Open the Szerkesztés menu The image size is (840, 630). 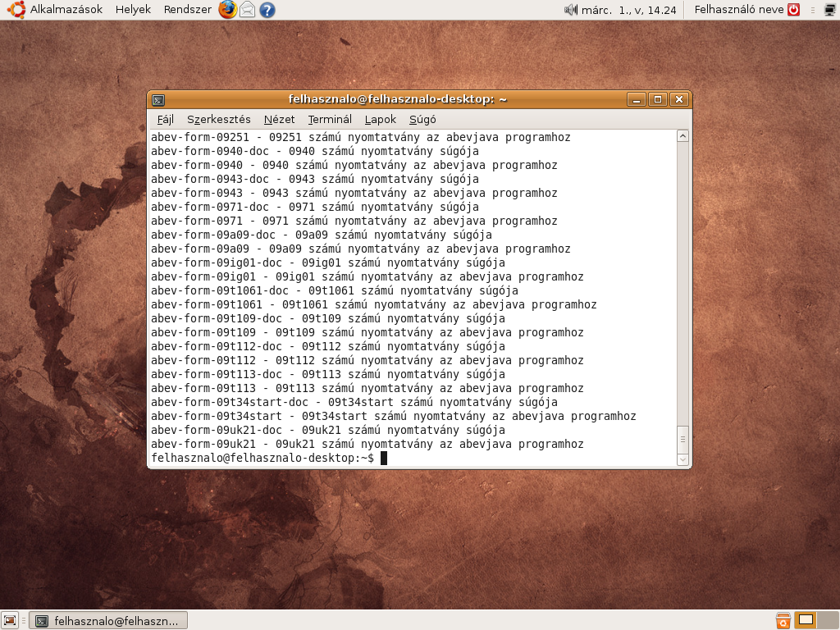[x=218, y=120]
